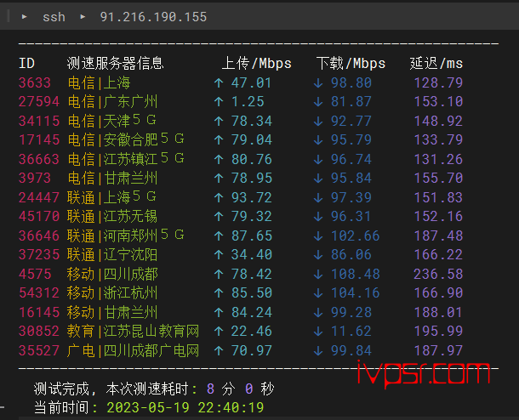Click server ID 35527

pos(39,351)
